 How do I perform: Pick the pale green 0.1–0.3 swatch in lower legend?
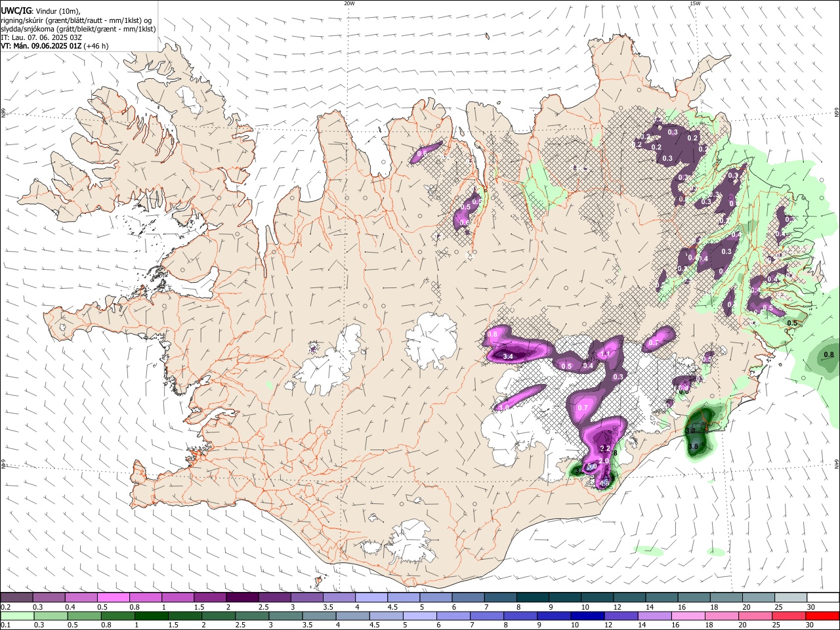16,616
